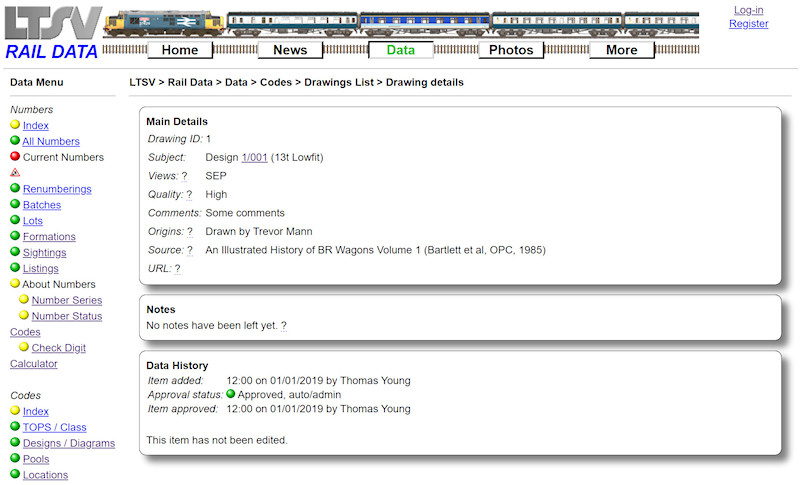
Task: Click the yellow bullet beside Numbers Index
Action: pyautogui.click(x=15, y=125)
